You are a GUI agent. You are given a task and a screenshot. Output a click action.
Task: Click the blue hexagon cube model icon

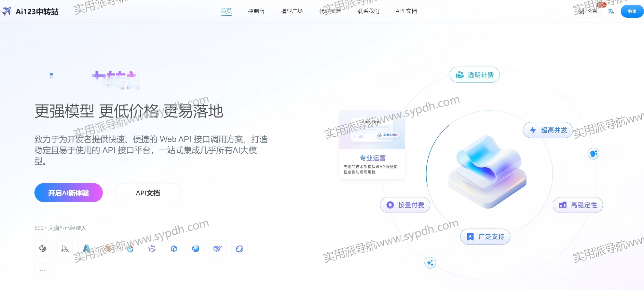click(174, 249)
